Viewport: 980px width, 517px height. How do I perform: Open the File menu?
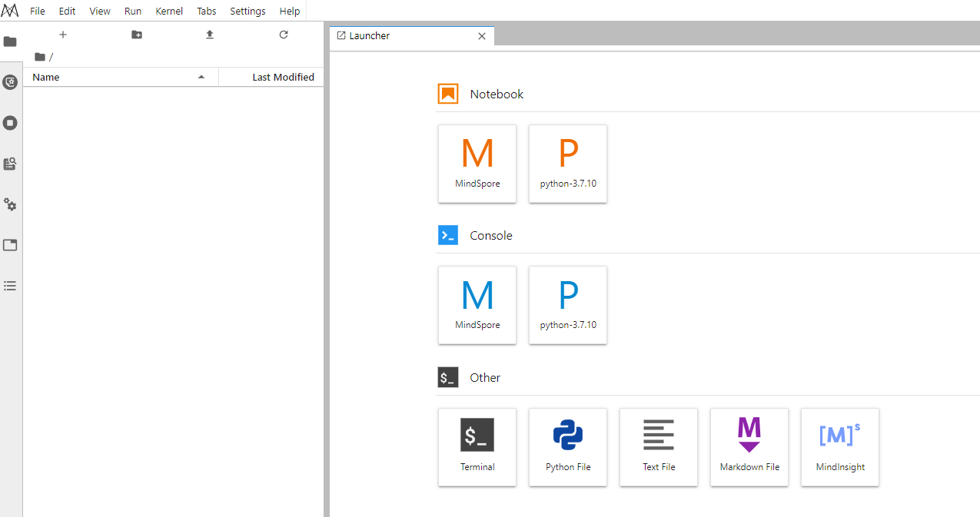tap(38, 11)
